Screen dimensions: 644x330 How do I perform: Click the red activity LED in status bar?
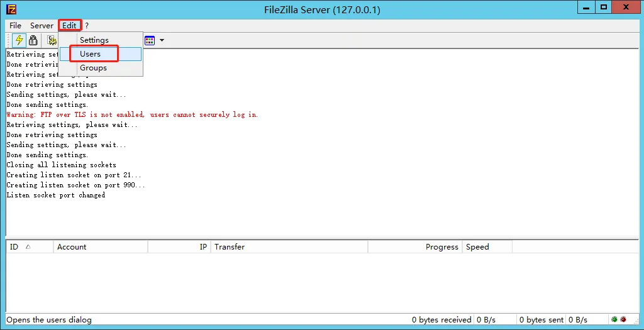tap(623, 319)
